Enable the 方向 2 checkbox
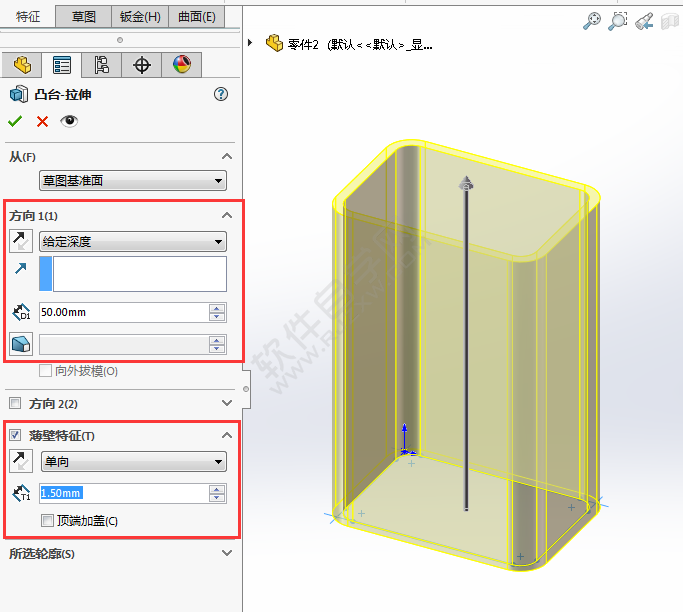Image resolution: width=683 pixels, height=612 pixels. pos(15,403)
